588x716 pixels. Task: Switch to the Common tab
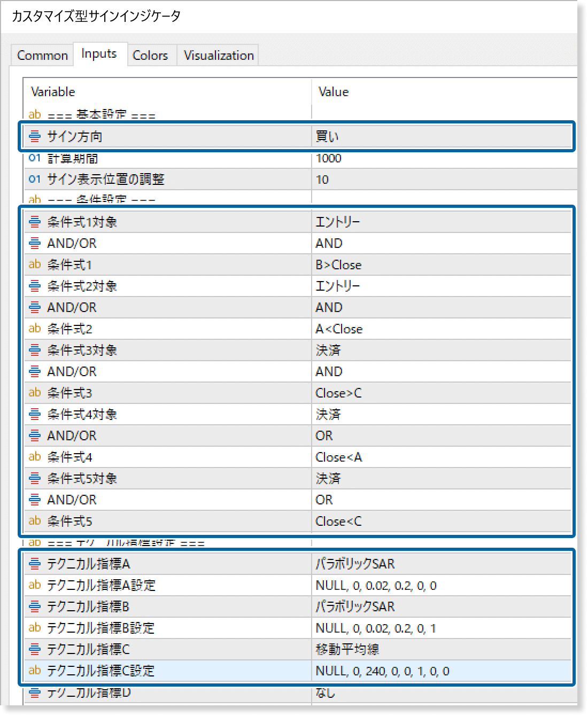coord(42,55)
